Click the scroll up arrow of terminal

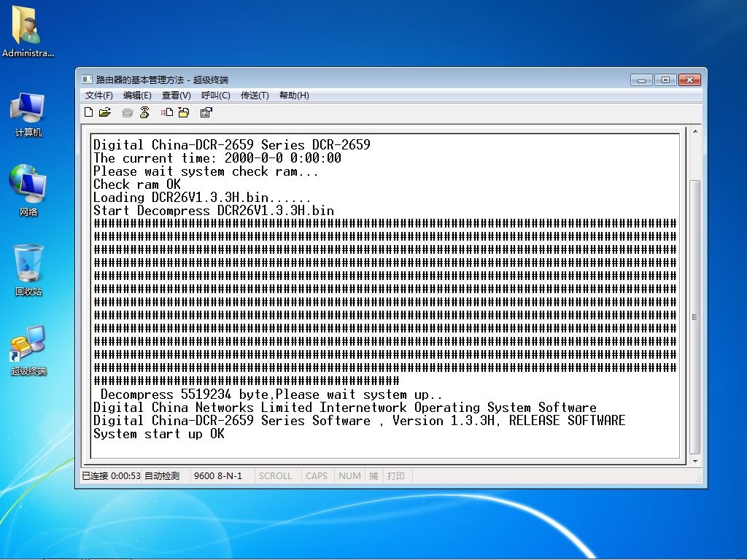click(x=695, y=131)
